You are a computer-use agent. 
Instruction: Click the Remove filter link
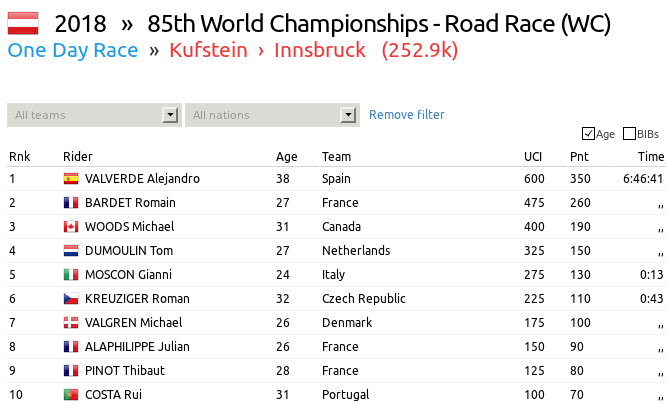407,115
